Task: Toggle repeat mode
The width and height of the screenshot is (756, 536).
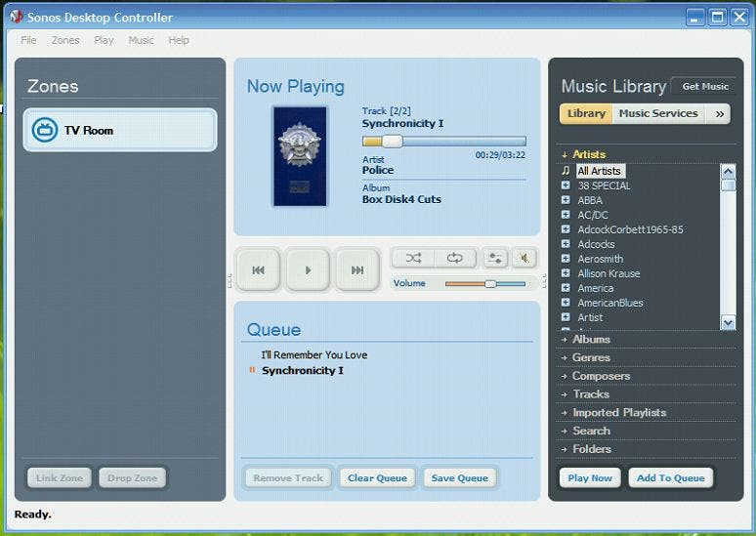Action: pyautogui.click(x=454, y=258)
